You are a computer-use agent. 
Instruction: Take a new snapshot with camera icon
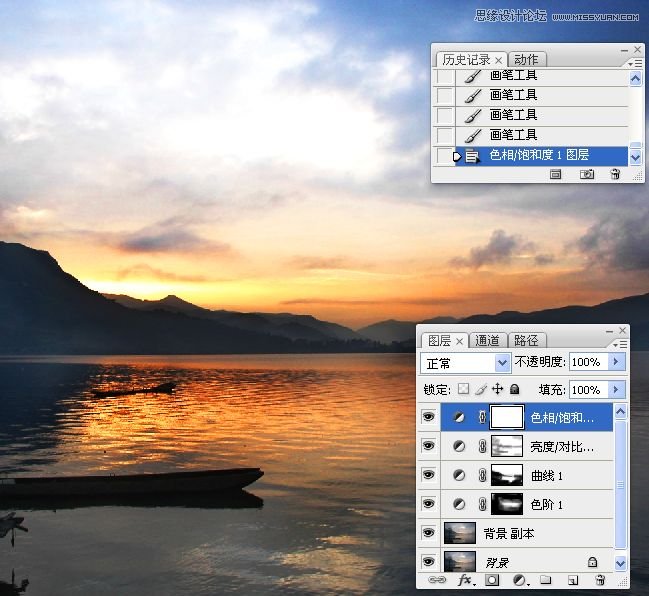pyautogui.click(x=587, y=174)
